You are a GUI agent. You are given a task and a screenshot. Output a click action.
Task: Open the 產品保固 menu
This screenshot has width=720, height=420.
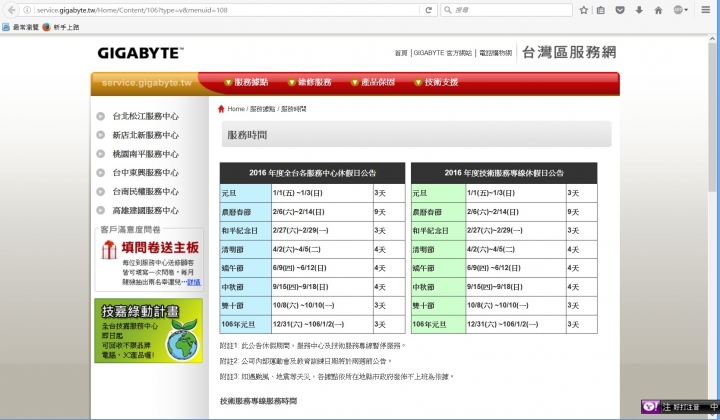point(373,82)
